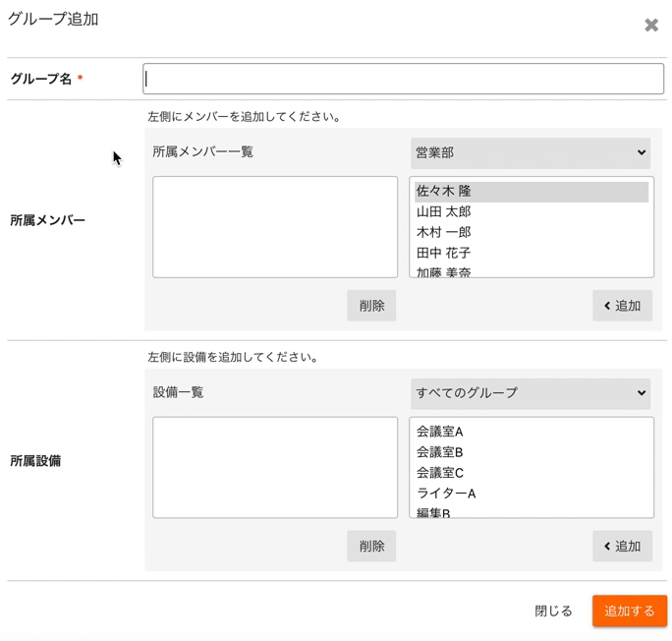Open the 営業部 department dropdown
This screenshot has width=672, height=641.
click(531, 152)
